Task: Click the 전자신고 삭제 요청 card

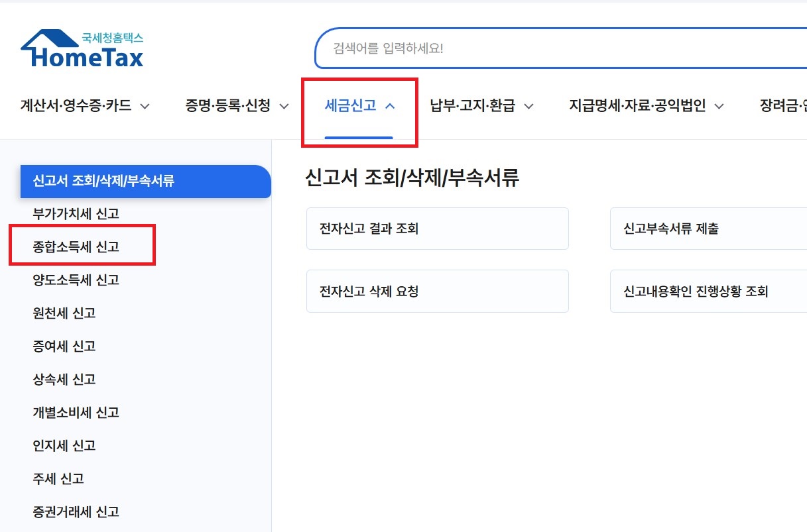Action: click(x=437, y=291)
